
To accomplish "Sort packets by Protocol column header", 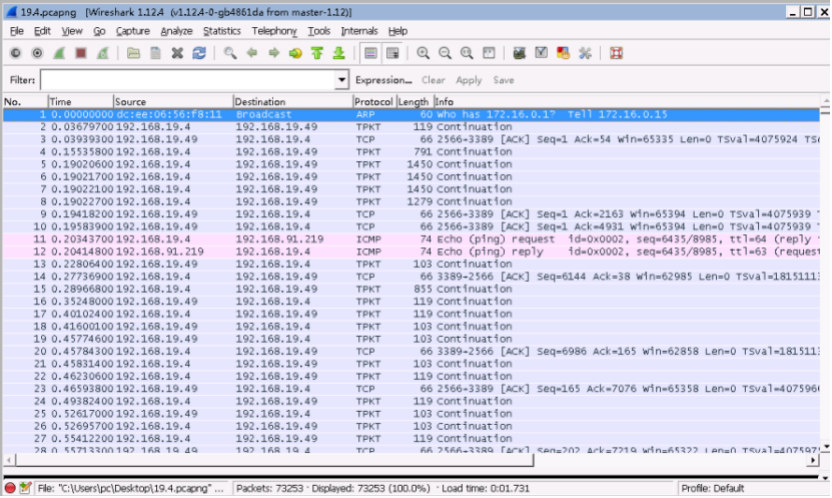I will click(374, 101).
